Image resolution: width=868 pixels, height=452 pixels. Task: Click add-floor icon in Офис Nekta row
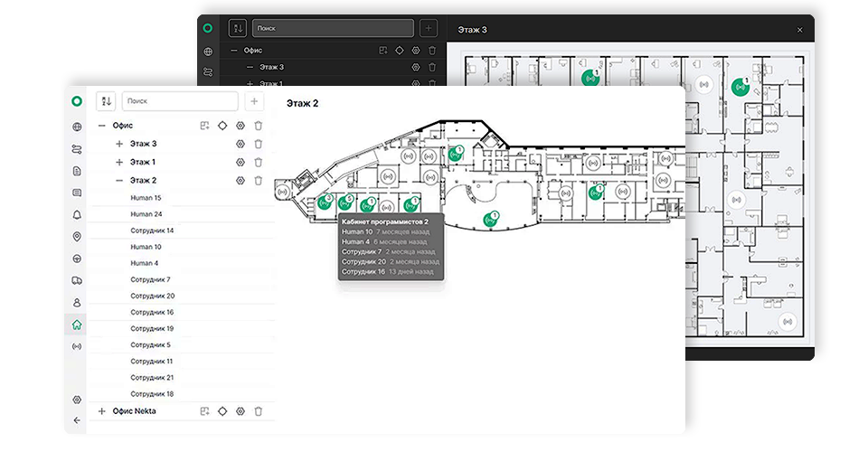(x=205, y=411)
